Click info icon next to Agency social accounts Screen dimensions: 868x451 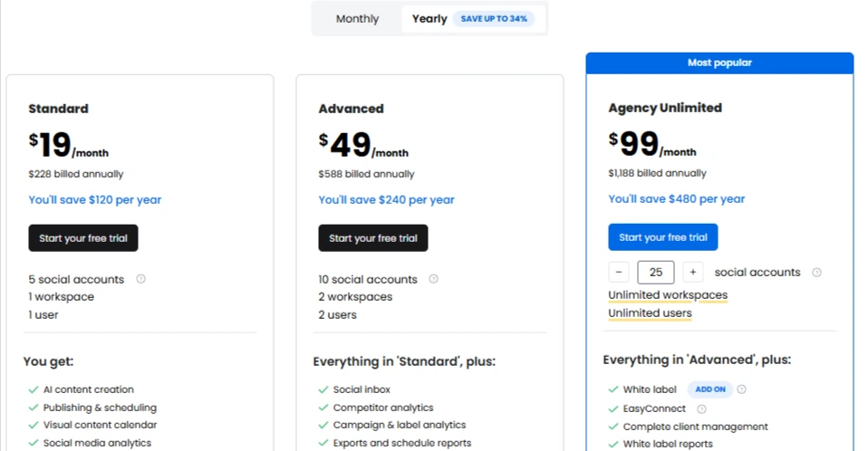pos(816,273)
